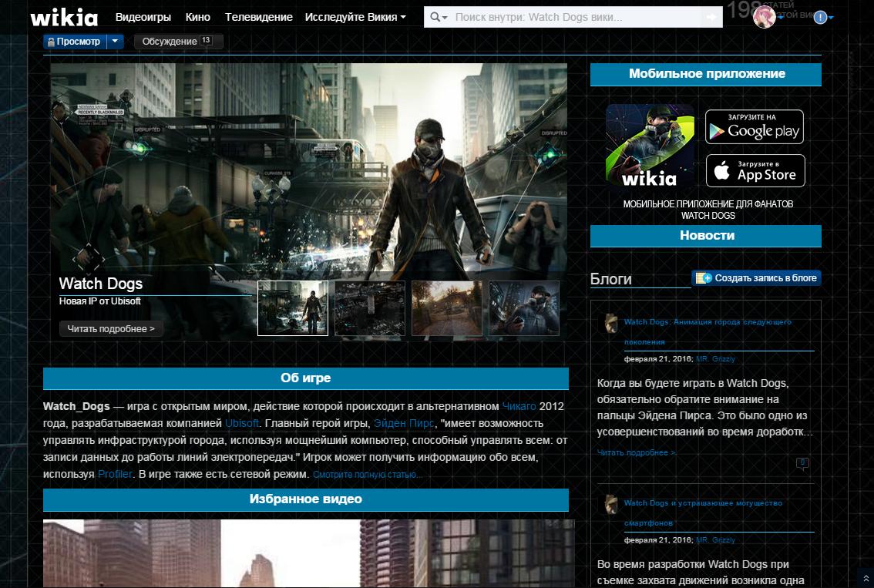The image size is (874, 588).
Task: Expand the Исследуйте Викия menu
Action: (355, 17)
